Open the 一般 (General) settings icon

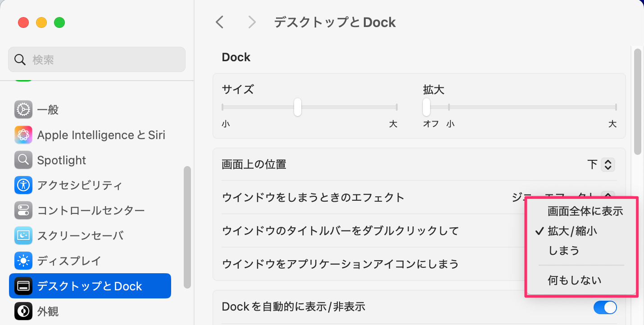[23, 109]
